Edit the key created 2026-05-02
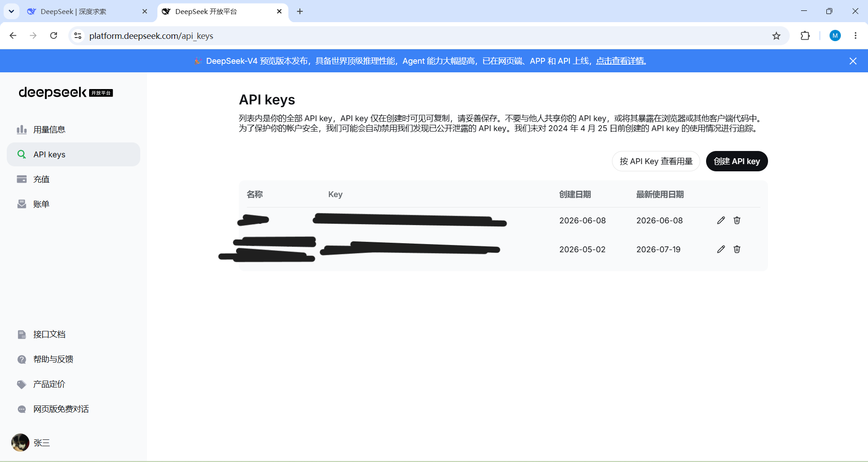This screenshot has height=462, width=868. (721, 250)
